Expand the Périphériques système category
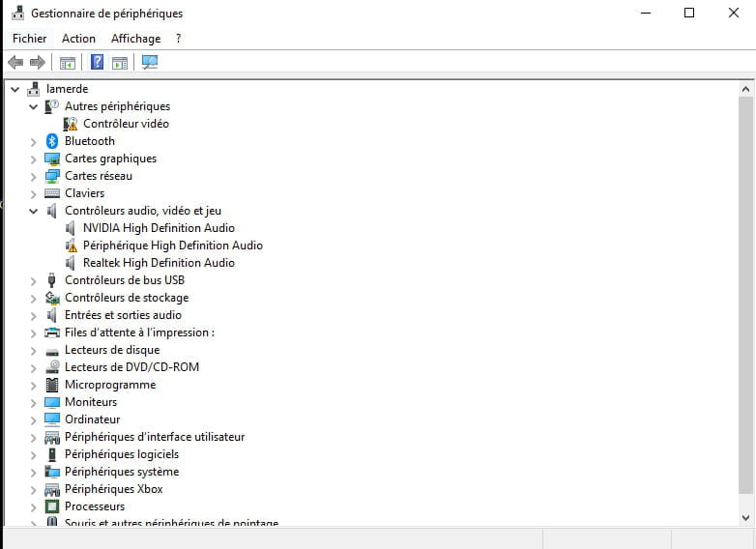The image size is (756, 549). (x=33, y=473)
